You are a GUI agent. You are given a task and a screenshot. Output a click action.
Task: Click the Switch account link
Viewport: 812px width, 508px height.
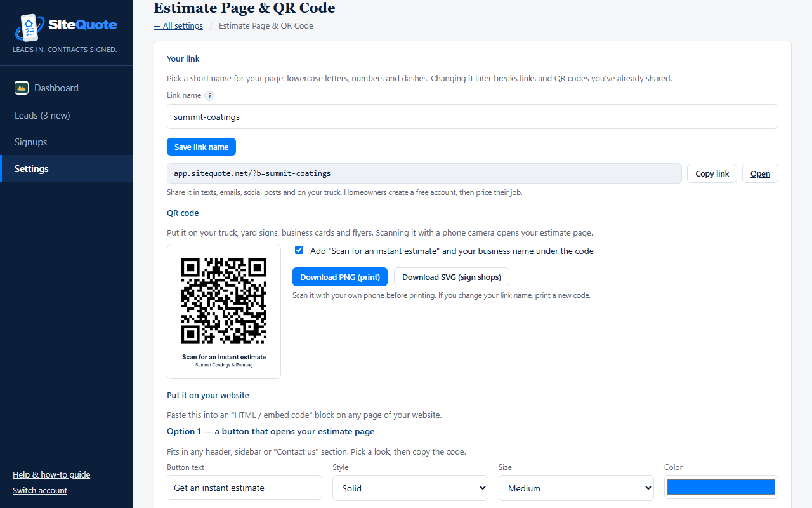click(40, 490)
